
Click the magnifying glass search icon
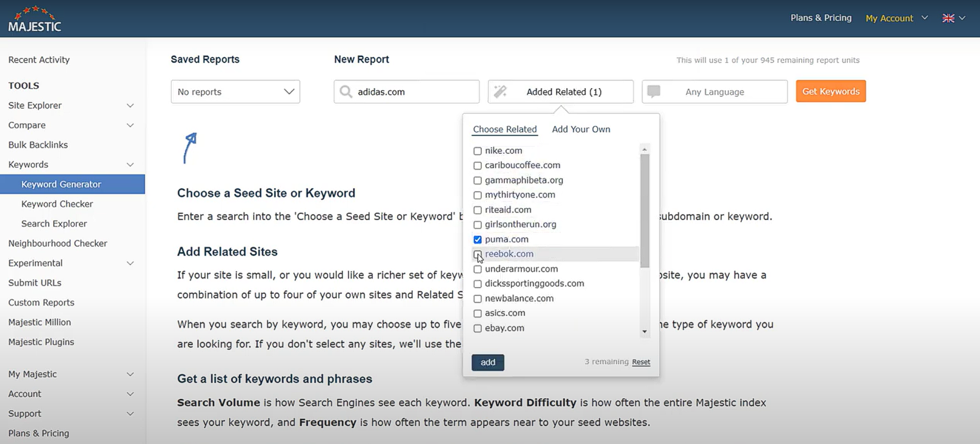(346, 92)
